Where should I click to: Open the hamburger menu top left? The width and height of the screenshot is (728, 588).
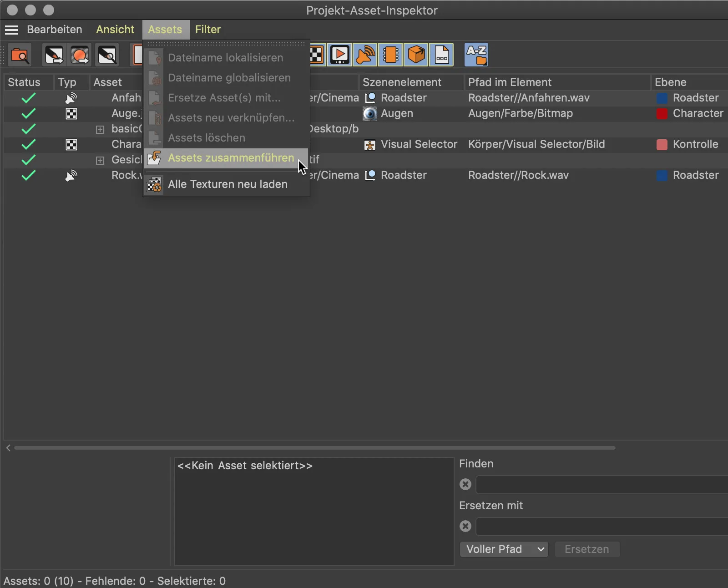pos(11,29)
